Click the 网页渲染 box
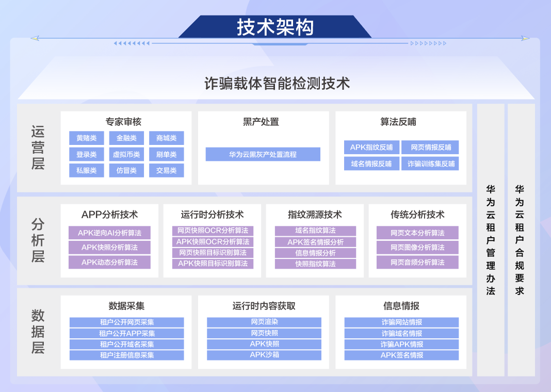The height and width of the screenshot is (392, 551). click(x=264, y=322)
